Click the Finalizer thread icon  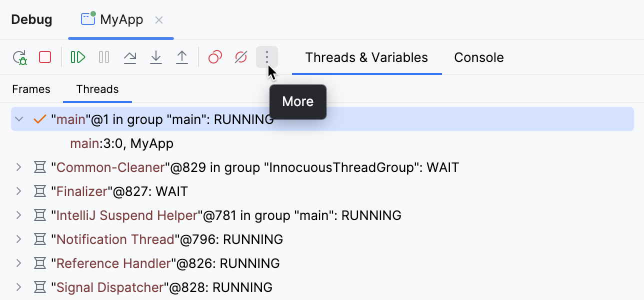tap(39, 191)
